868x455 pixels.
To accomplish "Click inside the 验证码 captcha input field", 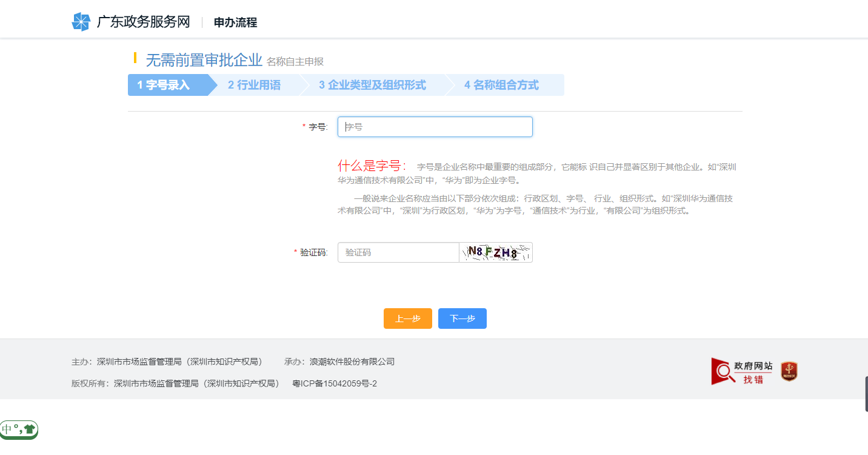I will pyautogui.click(x=398, y=252).
